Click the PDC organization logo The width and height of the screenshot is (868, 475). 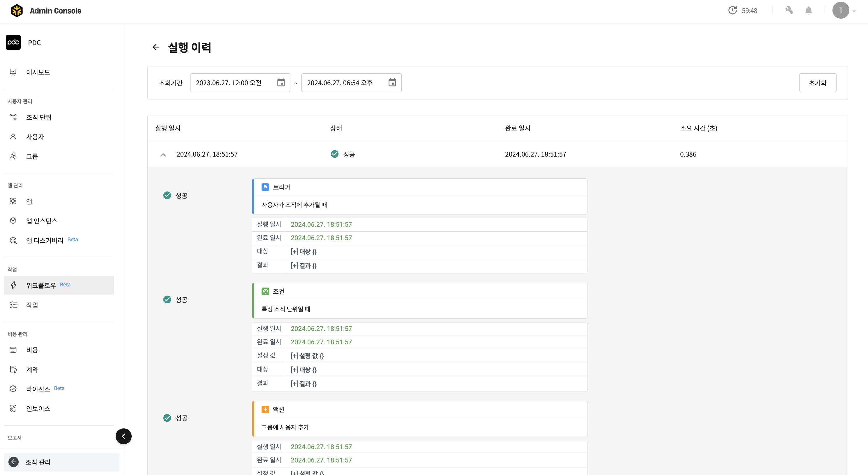[13, 42]
